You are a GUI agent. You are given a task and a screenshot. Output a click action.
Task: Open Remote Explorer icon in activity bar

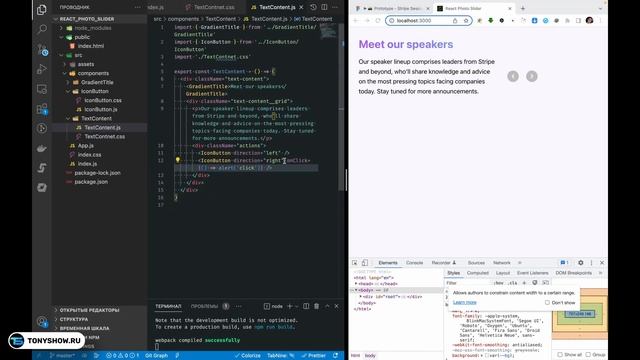(42, 89)
